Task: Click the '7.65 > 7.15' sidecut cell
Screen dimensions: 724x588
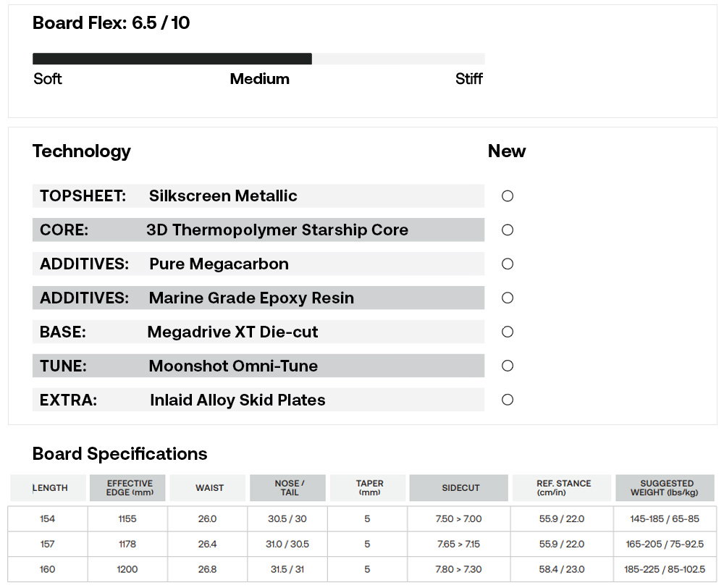Action: point(458,544)
